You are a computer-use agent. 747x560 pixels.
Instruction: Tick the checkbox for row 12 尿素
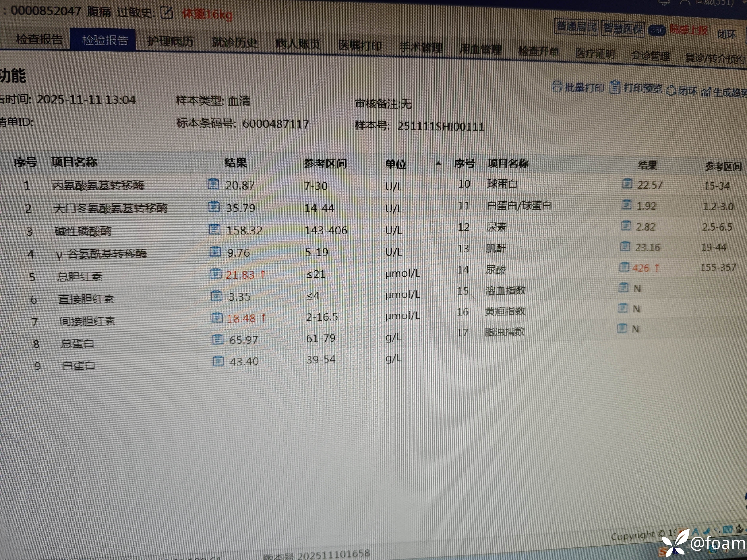pos(435,227)
